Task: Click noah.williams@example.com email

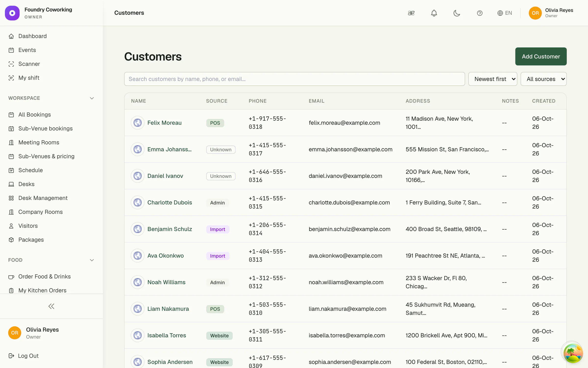Action: (346, 282)
